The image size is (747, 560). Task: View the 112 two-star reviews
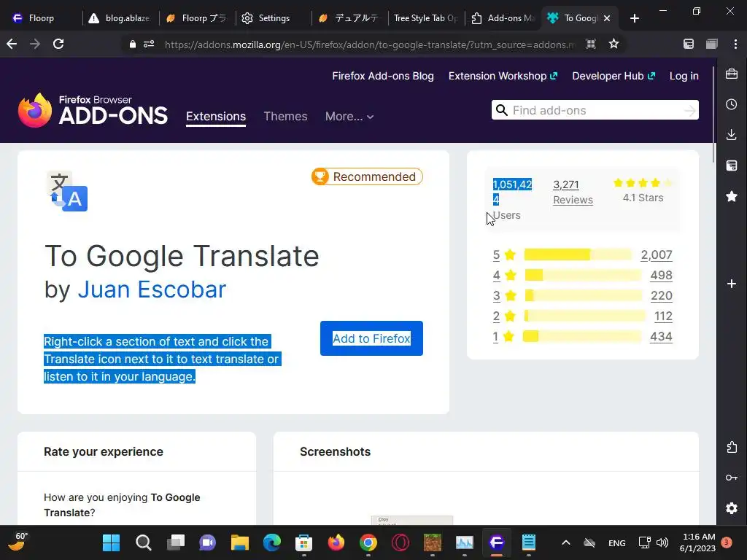point(663,316)
